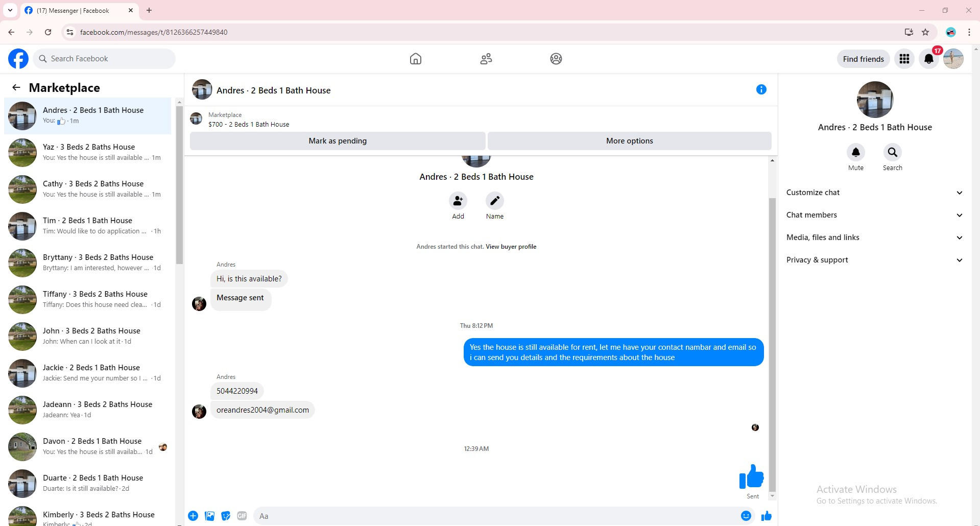Open the Friends icon in top navigation
980x526 pixels.
coord(486,59)
